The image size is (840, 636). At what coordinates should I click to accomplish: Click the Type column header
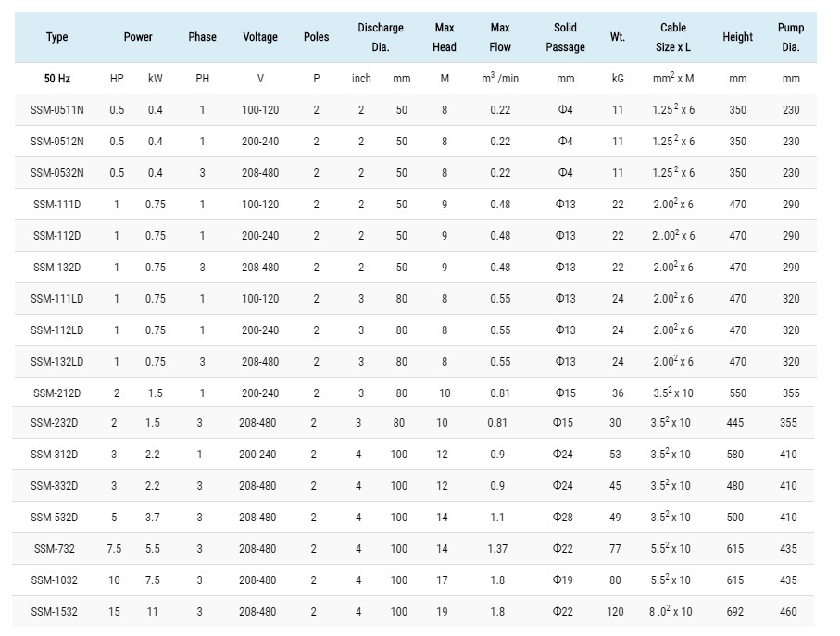point(57,37)
